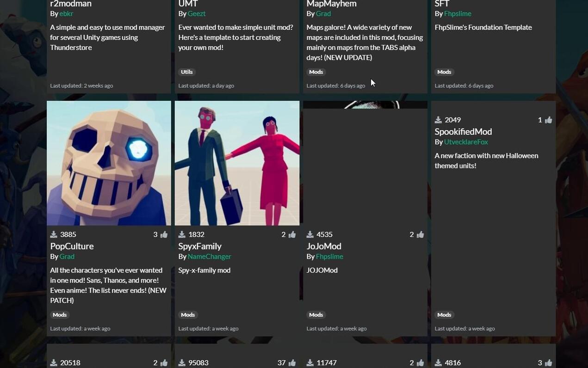Image resolution: width=588 pixels, height=368 pixels.
Task: Open Geezt's author profile link
Action: point(197,14)
